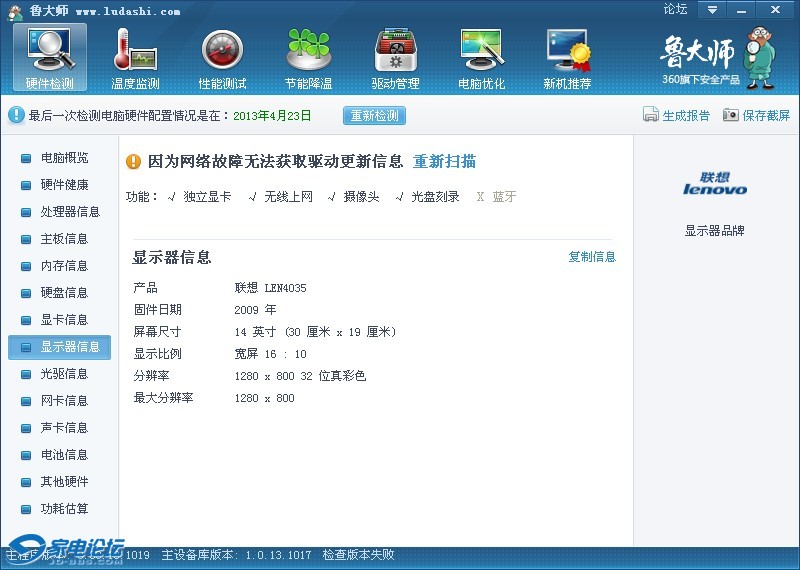Select 处理器信息 in the sidebar
This screenshot has height=570, width=800.
pos(70,212)
